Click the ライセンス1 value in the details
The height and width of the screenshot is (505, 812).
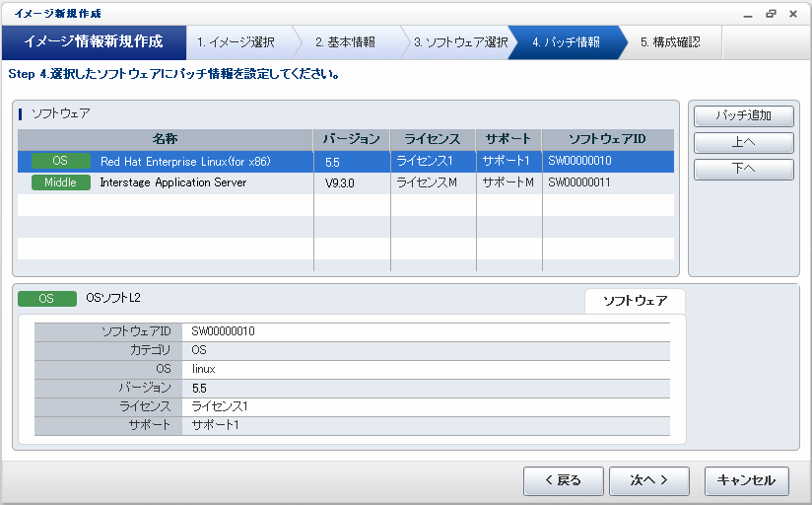coord(220,406)
